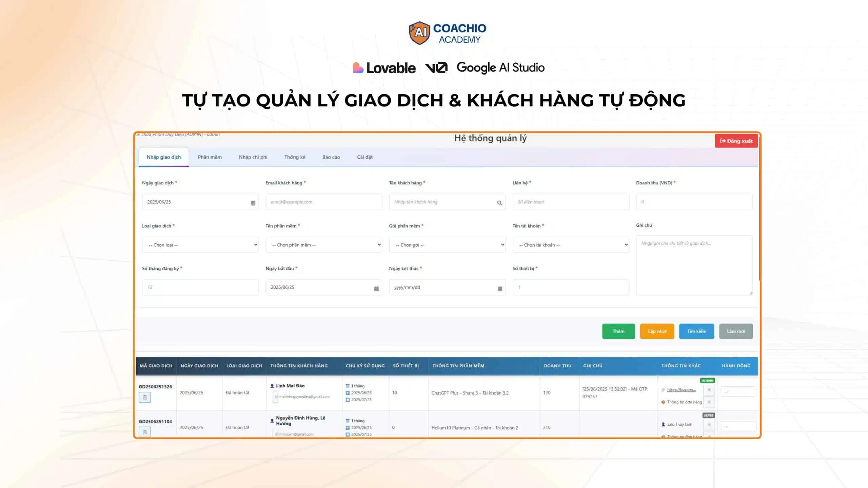Image resolution: width=868 pixels, height=488 pixels.
Task: Open calendar picker for Ngày giao dịch
Action: (x=253, y=203)
